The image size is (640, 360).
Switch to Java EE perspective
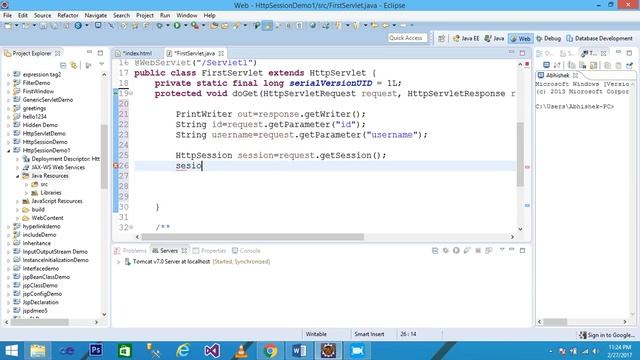[x=466, y=38]
